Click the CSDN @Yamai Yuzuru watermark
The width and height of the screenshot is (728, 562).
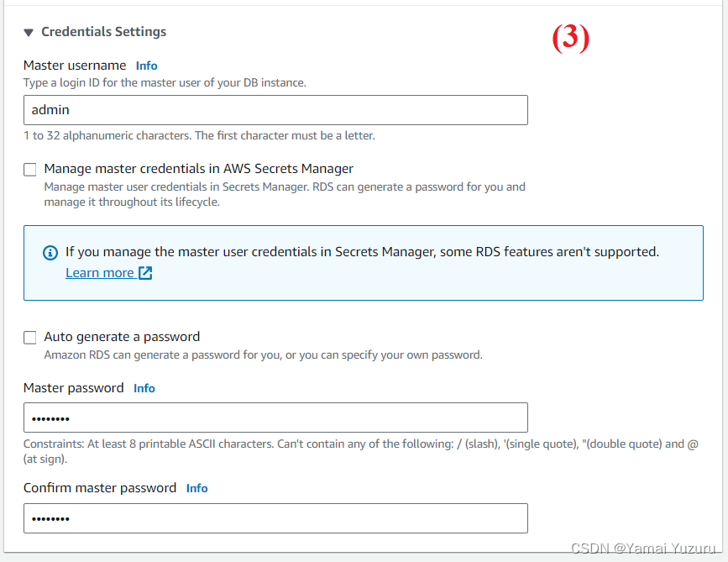point(643,549)
